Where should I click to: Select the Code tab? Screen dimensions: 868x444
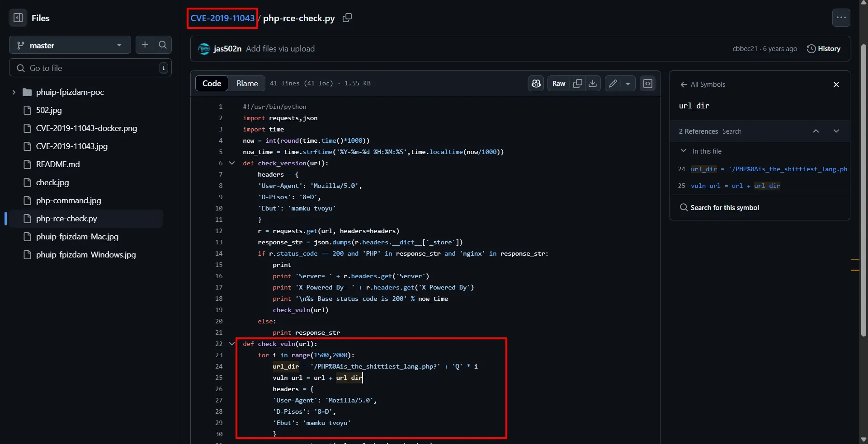[211, 83]
